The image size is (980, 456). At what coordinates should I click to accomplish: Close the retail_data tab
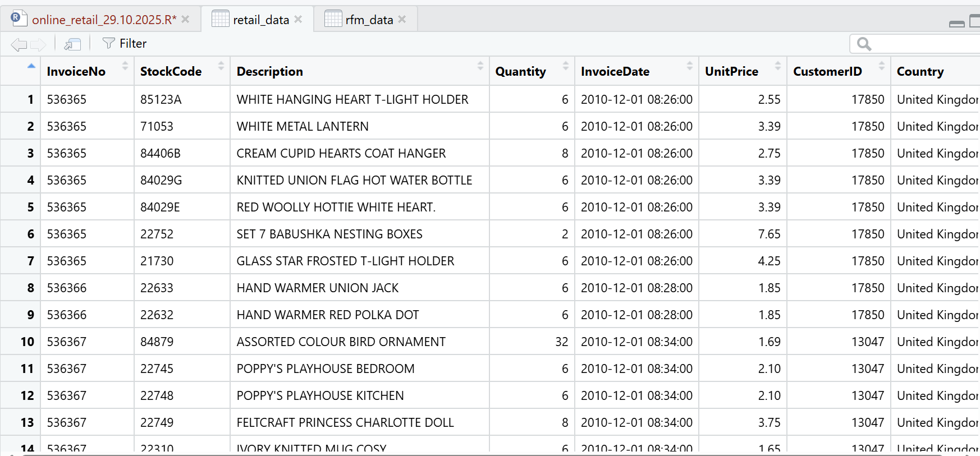click(298, 20)
